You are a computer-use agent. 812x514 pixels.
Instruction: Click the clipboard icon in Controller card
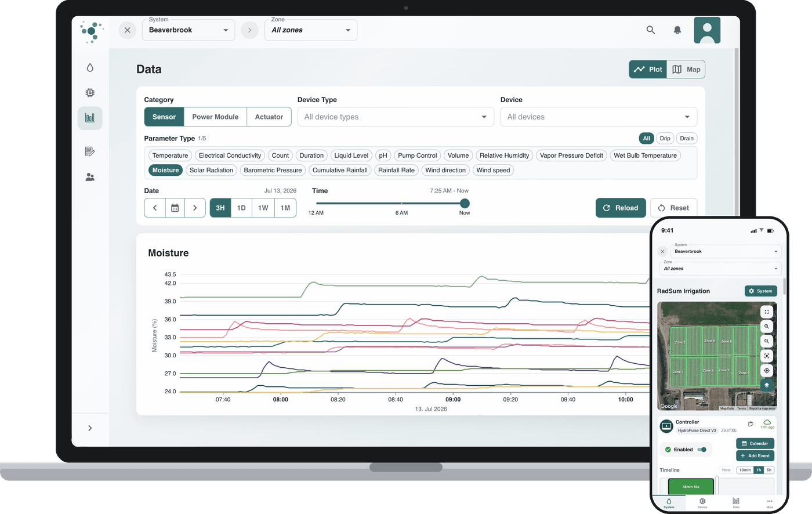pyautogui.click(x=751, y=424)
